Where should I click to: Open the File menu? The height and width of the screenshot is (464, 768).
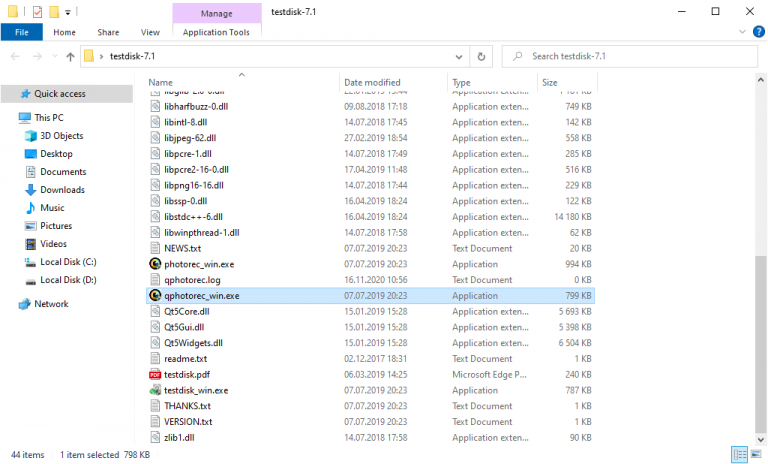(x=21, y=32)
